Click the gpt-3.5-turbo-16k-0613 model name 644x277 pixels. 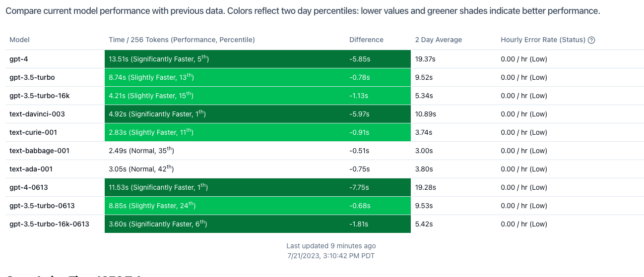click(x=49, y=224)
